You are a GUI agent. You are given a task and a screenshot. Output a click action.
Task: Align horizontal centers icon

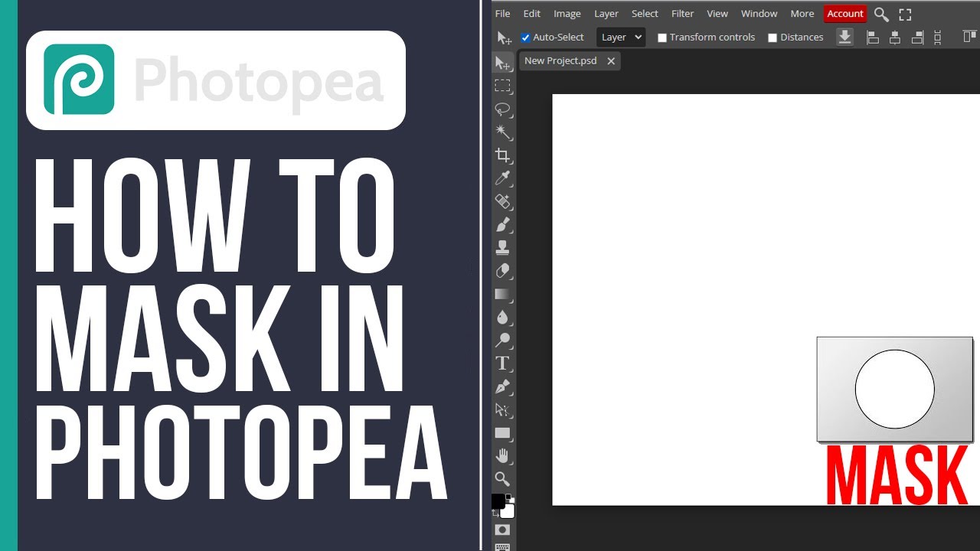point(894,37)
